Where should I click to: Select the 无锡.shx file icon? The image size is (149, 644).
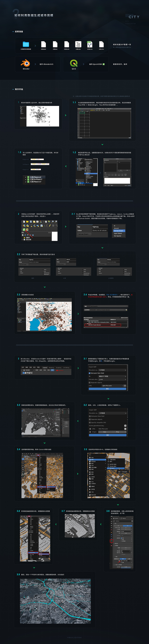click(x=101, y=44)
